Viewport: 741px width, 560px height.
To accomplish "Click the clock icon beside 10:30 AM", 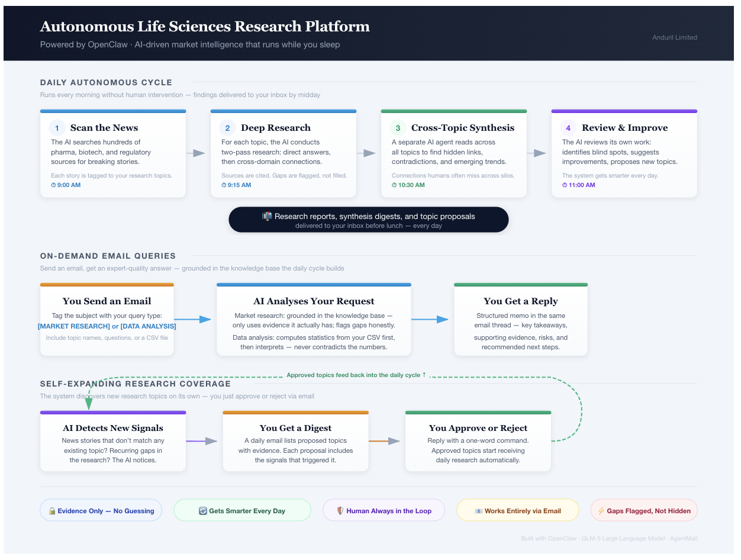I will click(394, 185).
